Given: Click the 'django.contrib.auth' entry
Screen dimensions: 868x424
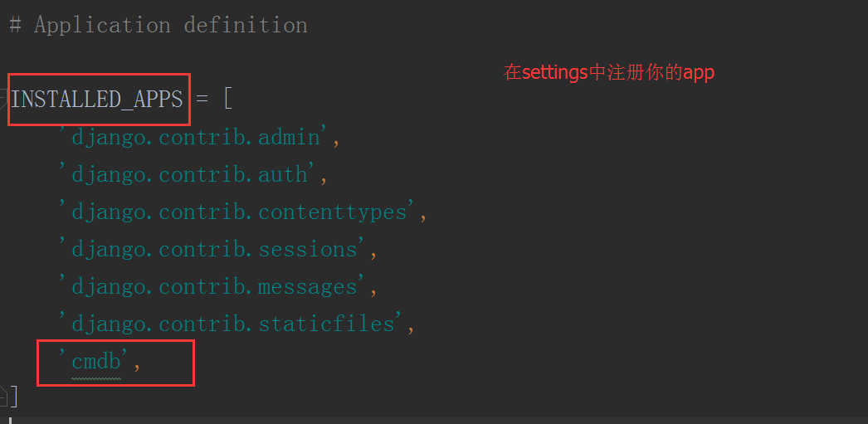Looking at the screenshot, I should click(188, 174).
